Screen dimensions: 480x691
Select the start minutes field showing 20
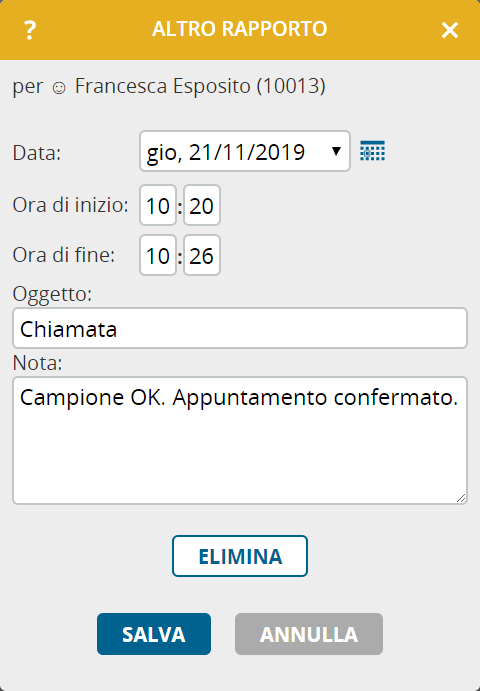pyautogui.click(x=202, y=205)
